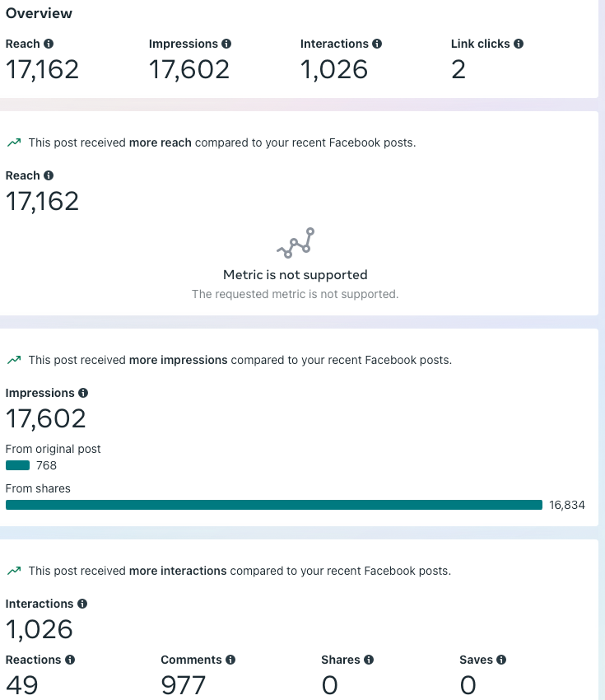Click info icon beside Link clicks
This screenshot has width=605, height=700.
point(519,44)
